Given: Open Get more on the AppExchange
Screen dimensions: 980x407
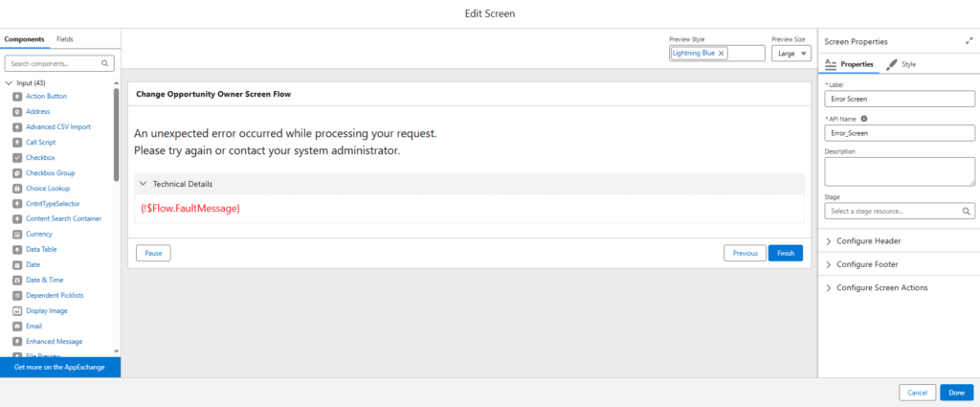Looking at the screenshot, I should 60,367.
